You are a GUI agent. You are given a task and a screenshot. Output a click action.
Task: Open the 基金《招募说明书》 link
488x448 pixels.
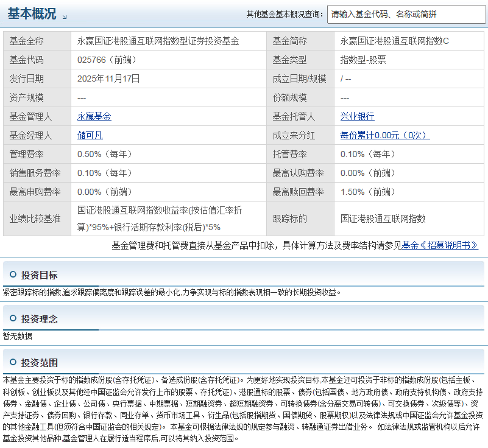pos(440,245)
